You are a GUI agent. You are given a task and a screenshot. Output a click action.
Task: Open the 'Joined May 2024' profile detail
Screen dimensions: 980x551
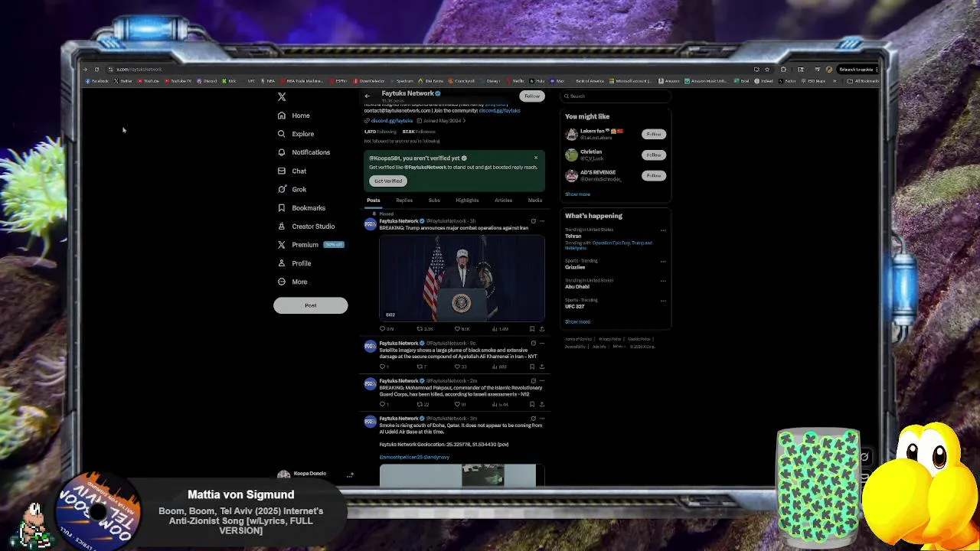click(442, 121)
